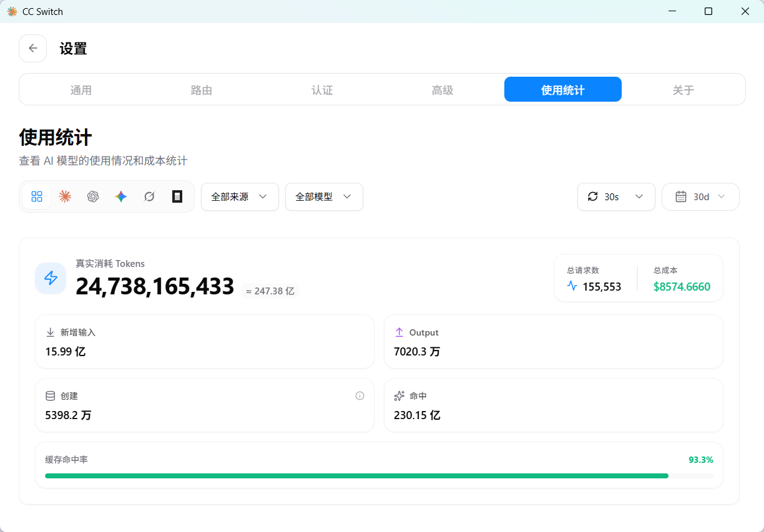Click the 15.99 亿 new input value

click(x=66, y=352)
